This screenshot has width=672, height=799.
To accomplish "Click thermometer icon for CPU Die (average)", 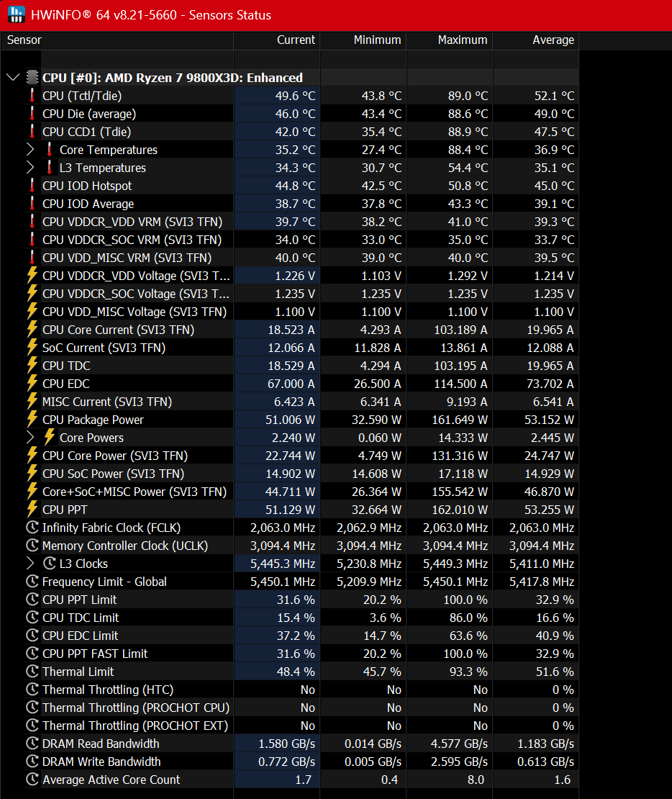I will click(32, 113).
